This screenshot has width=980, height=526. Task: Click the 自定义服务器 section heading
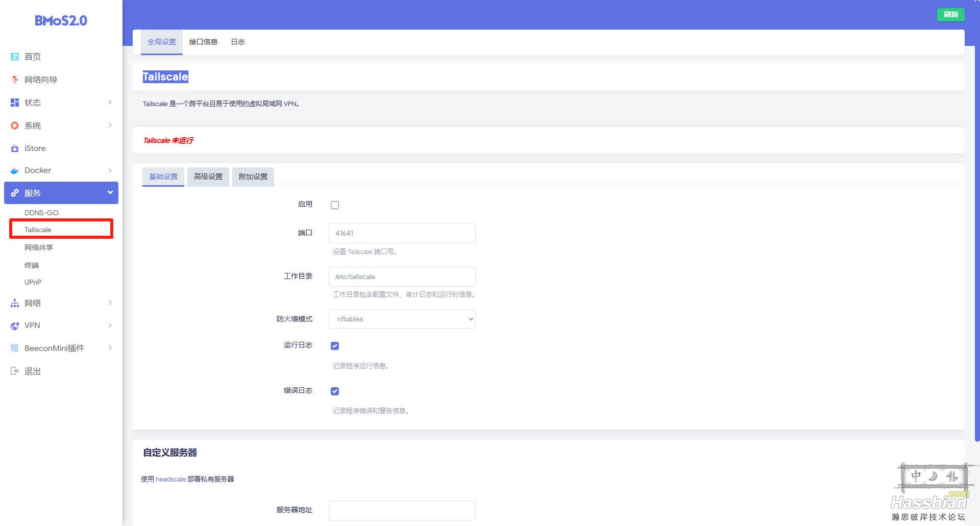(x=170, y=453)
